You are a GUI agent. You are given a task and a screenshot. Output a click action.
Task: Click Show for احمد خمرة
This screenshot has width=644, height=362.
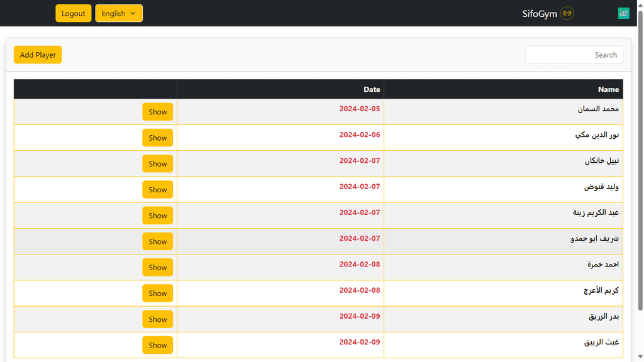(x=158, y=267)
